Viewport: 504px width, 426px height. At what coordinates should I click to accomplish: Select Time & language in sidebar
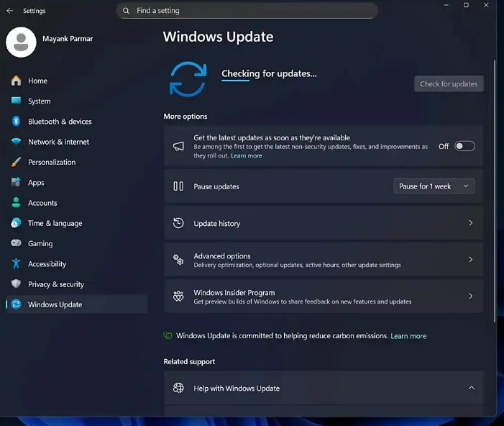tap(77, 223)
